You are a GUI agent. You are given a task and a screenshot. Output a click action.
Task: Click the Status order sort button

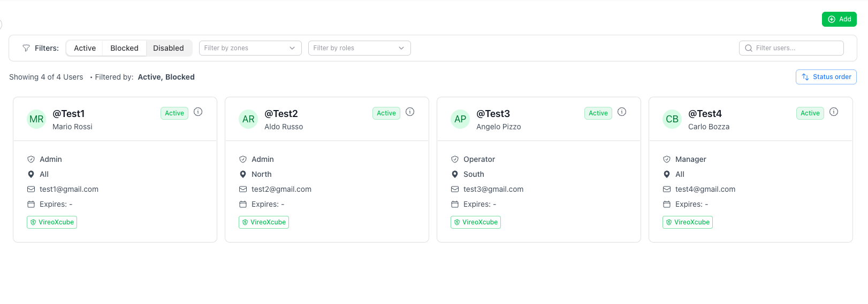click(826, 77)
